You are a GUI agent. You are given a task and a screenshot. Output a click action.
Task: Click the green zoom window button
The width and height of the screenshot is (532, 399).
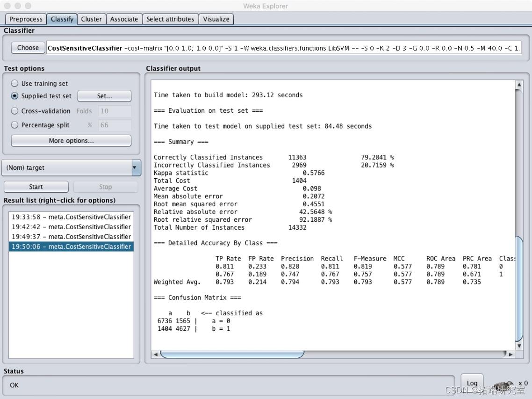[x=28, y=6]
